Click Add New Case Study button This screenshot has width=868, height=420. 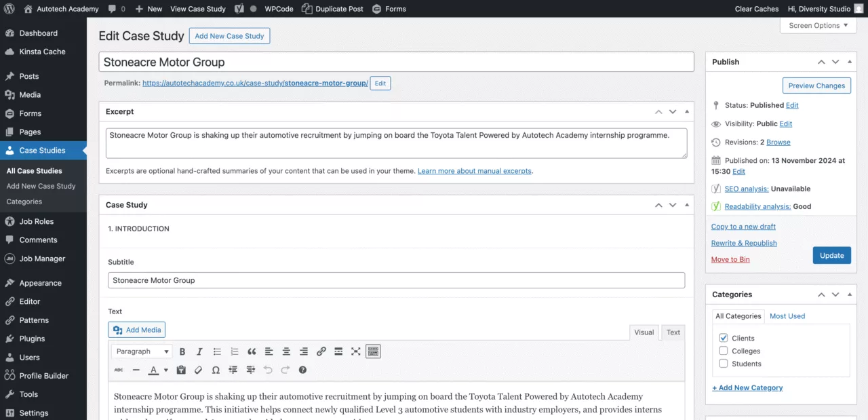coord(229,36)
